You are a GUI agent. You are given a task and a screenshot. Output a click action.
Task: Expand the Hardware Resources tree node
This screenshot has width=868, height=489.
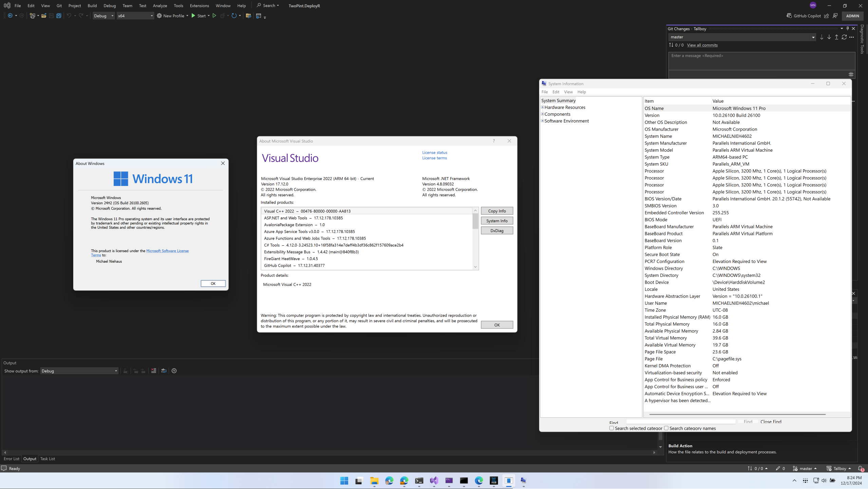(x=543, y=107)
